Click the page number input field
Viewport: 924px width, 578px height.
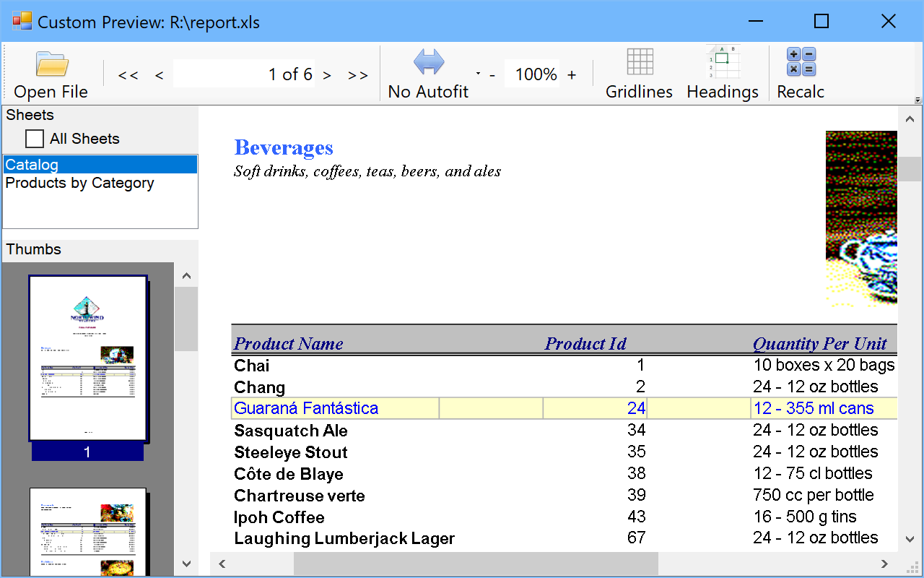coord(243,74)
